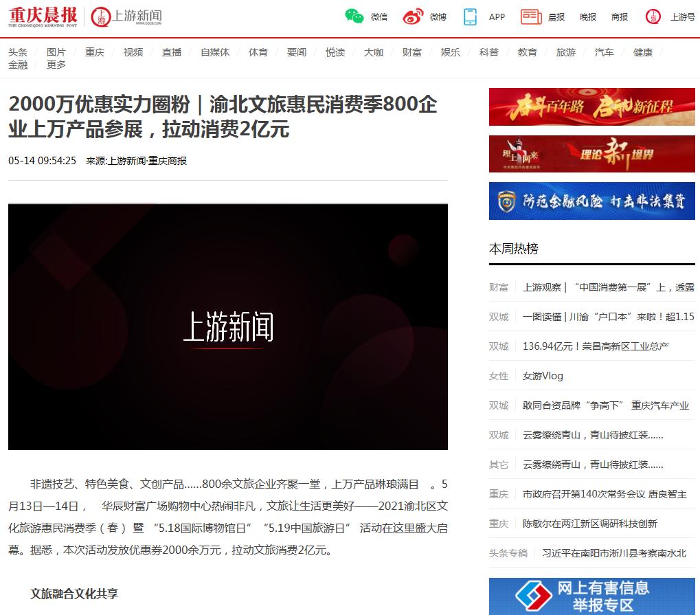
Task: Open article 市政府召开第140次常务会议
Action: (x=605, y=494)
